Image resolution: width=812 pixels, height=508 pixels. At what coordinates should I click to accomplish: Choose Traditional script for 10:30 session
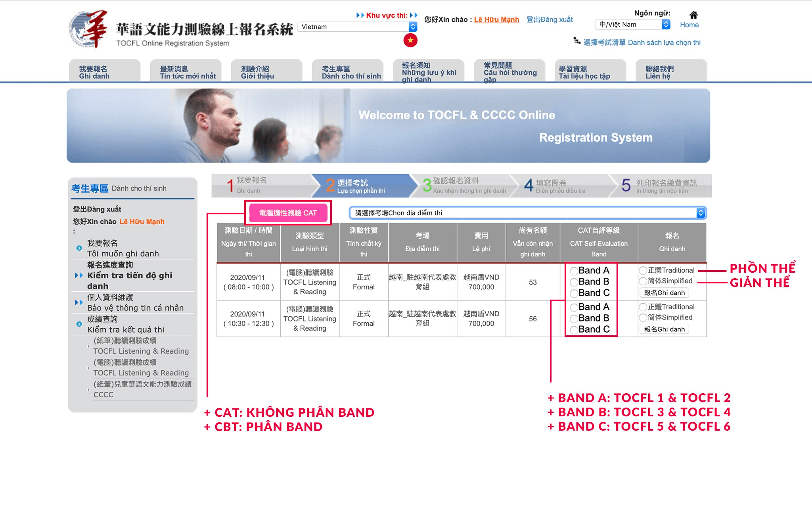click(x=643, y=307)
